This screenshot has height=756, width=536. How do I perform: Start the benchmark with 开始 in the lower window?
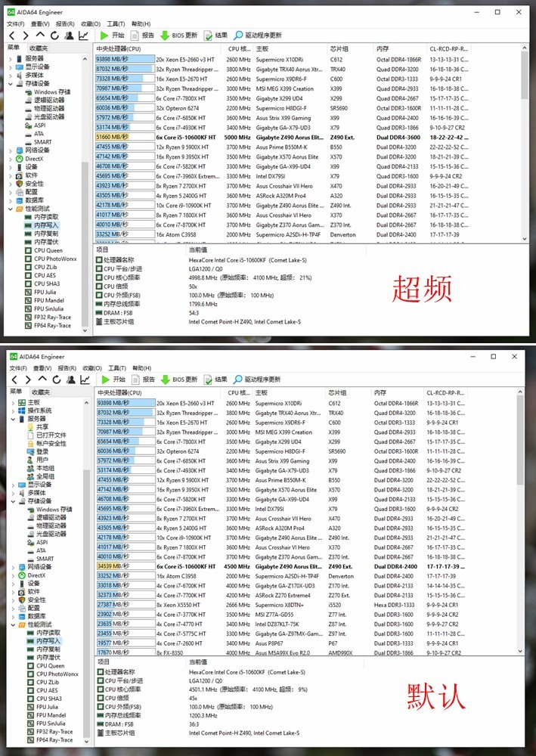click(x=113, y=380)
